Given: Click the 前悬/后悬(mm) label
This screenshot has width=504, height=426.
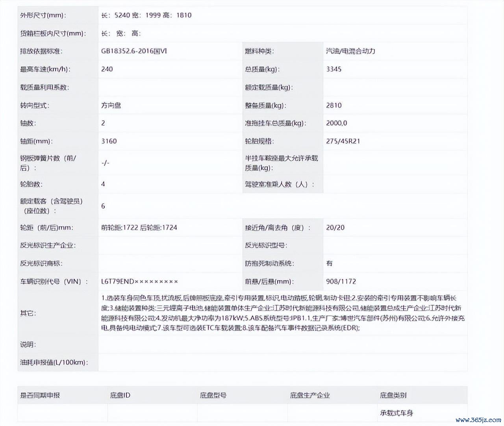Looking at the screenshot, I should [269, 282].
